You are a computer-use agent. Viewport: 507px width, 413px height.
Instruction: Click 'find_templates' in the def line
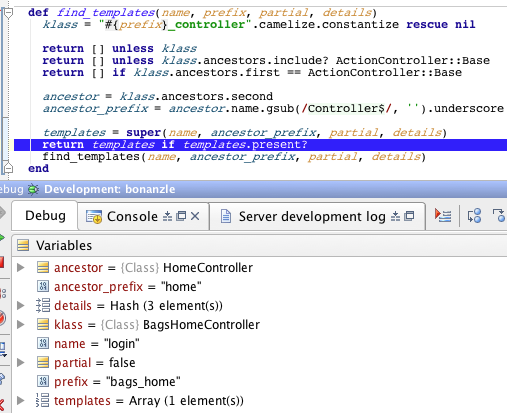point(106,13)
